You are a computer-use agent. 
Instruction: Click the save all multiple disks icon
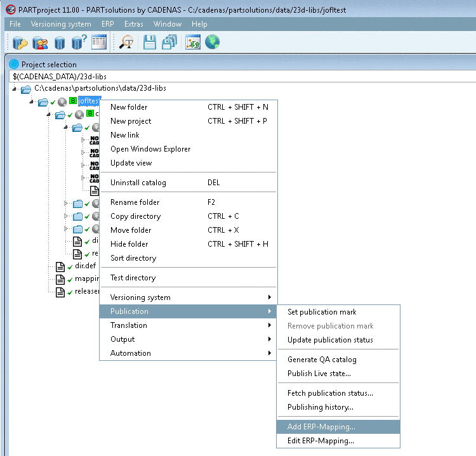pos(169,42)
